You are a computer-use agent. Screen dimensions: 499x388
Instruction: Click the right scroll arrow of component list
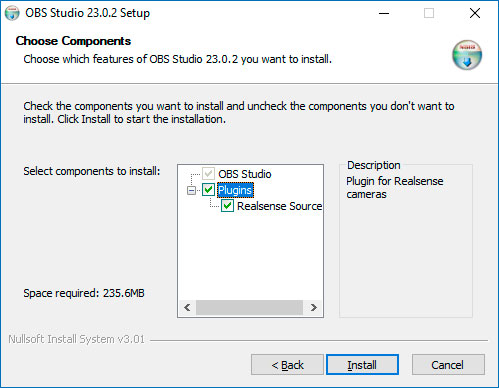tap(313, 307)
